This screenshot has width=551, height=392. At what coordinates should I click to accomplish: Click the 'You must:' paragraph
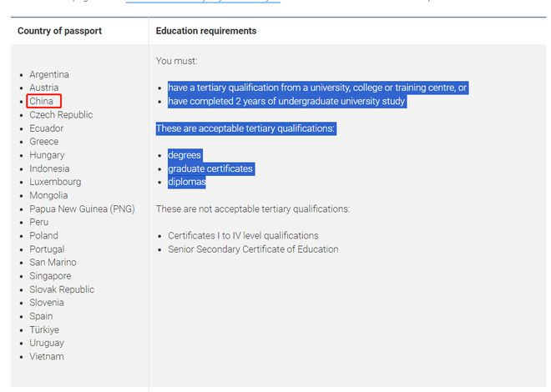click(176, 61)
